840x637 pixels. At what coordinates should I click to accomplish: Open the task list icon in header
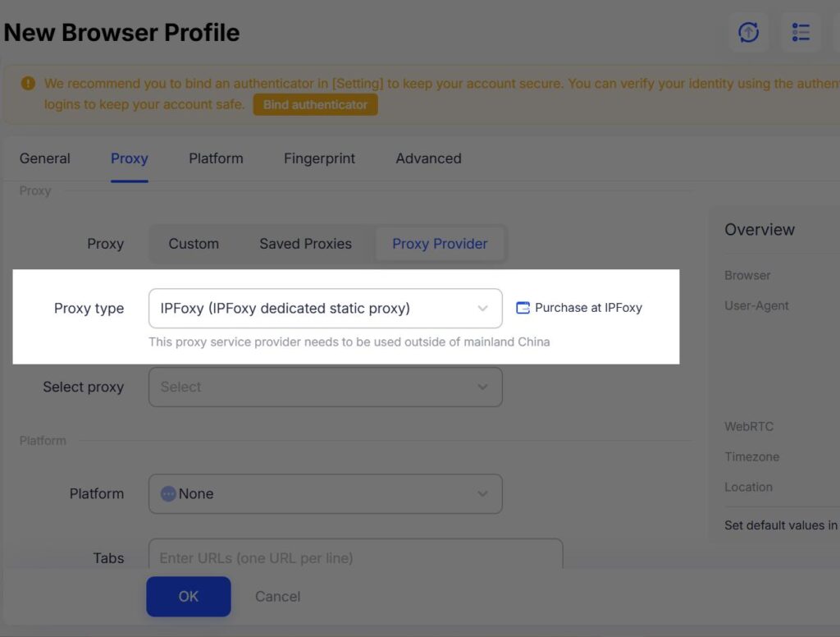point(801,33)
